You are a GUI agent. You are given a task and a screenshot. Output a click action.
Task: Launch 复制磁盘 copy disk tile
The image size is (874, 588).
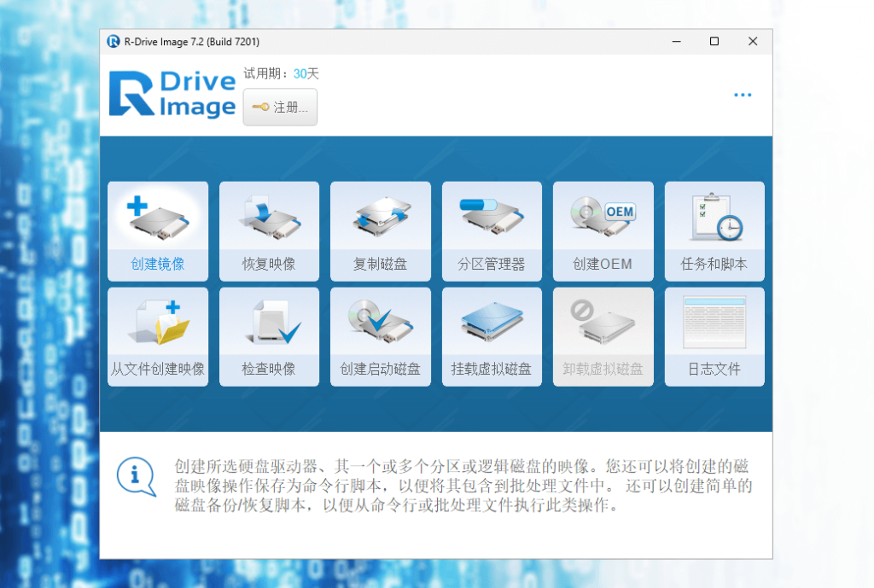(x=380, y=230)
